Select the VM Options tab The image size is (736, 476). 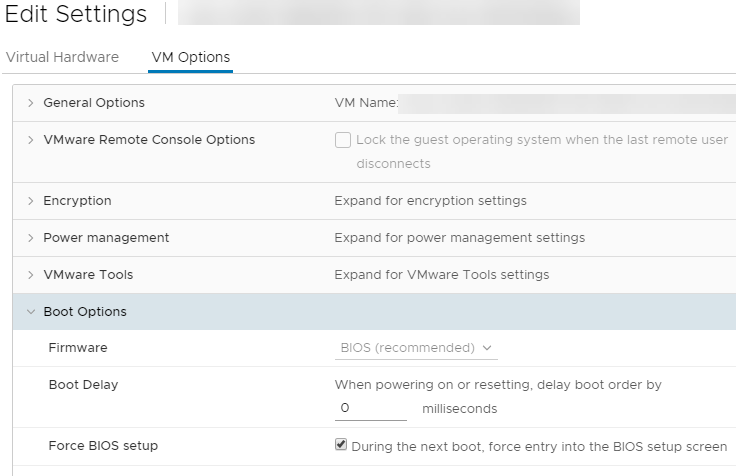click(190, 57)
